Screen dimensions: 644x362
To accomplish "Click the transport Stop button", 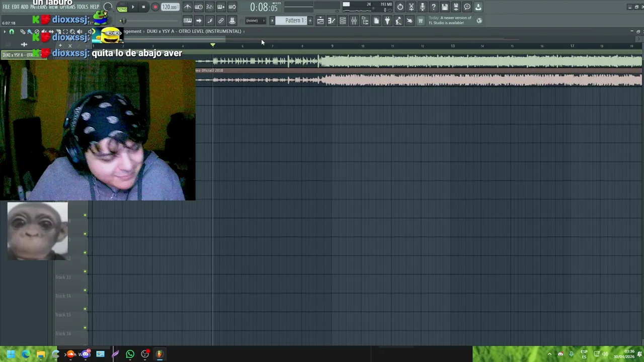I will (143, 7).
